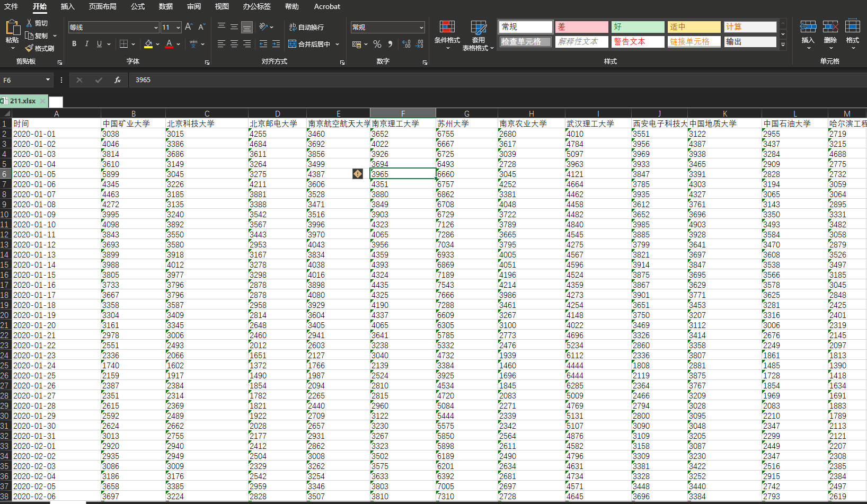Open the Data (数据) tab
Screen dimensions: 867x504
166,6
